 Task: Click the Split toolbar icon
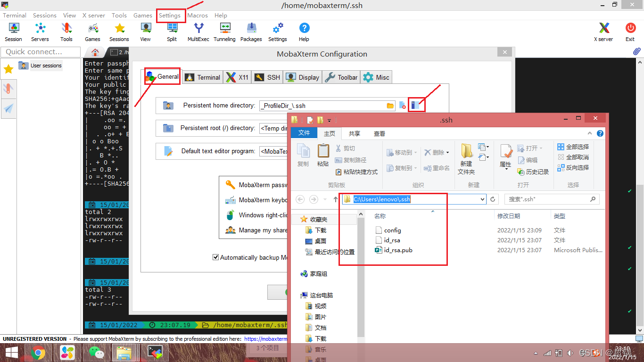pos(172,32)
